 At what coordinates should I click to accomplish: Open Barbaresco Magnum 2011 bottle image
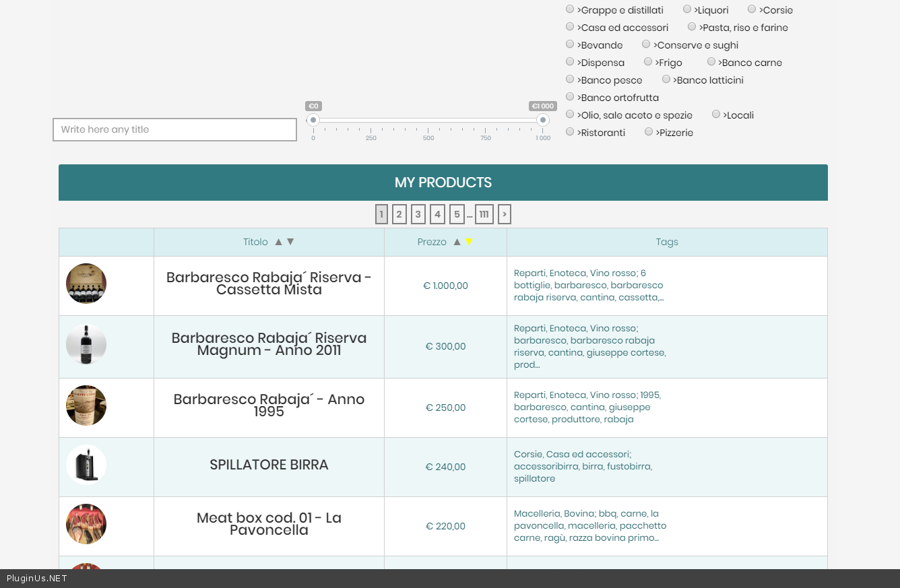coord(86,344)
